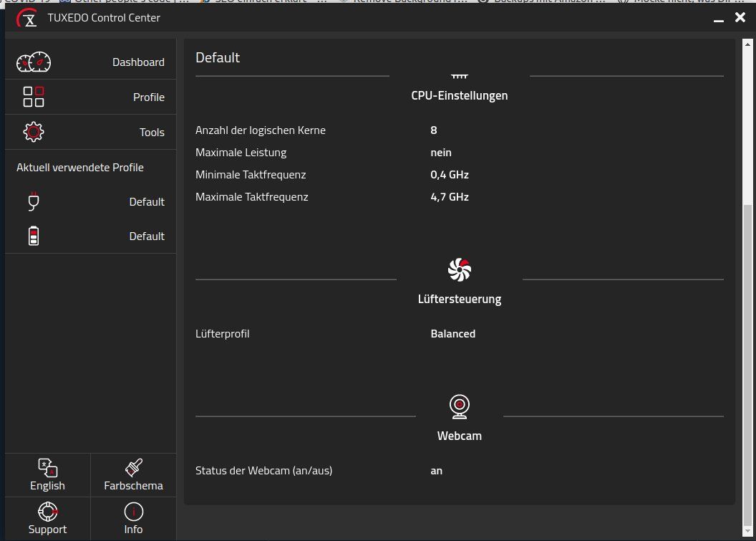This screenshot has height=541, width=756.
Task: Click the 'Status der Webcam (an/aus)' label
Action: (263, 471)
